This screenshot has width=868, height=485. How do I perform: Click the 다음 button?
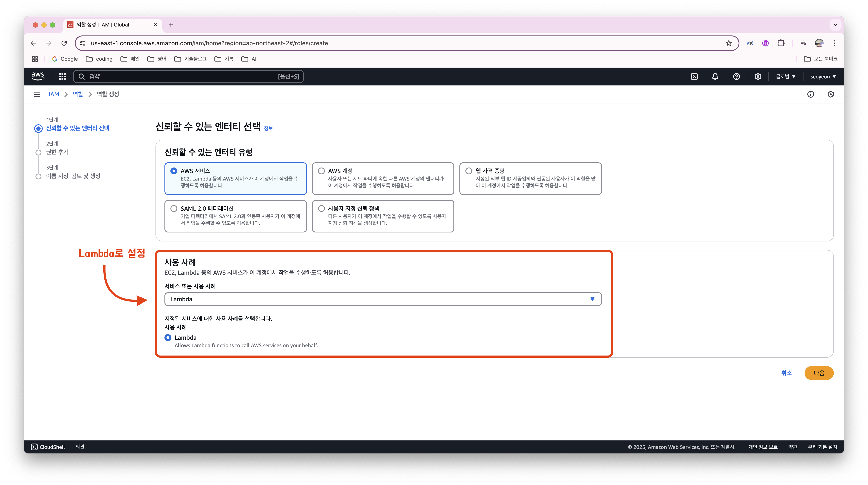pyautogui.click(x=818, y=373)
